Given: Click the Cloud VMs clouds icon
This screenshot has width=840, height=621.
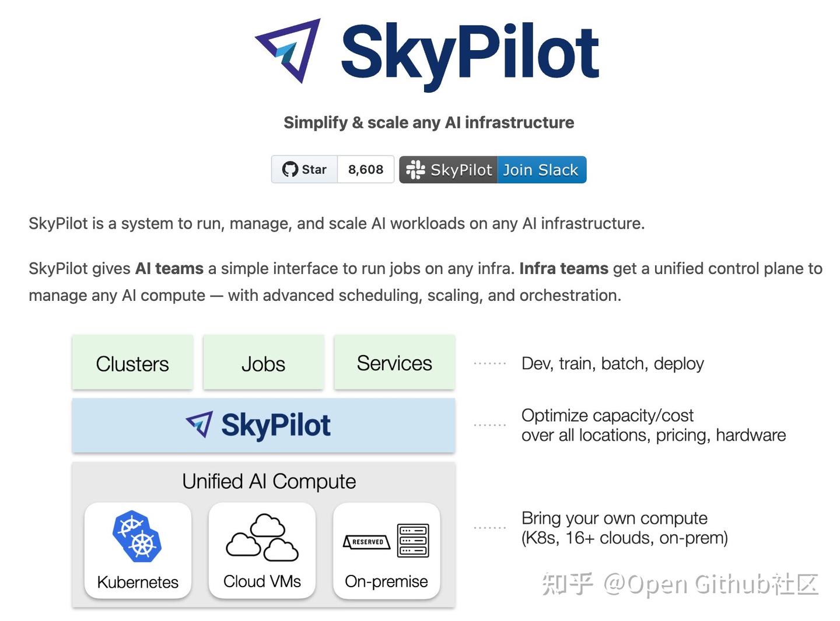Looking at the screenshot, I should pos(262,538).
